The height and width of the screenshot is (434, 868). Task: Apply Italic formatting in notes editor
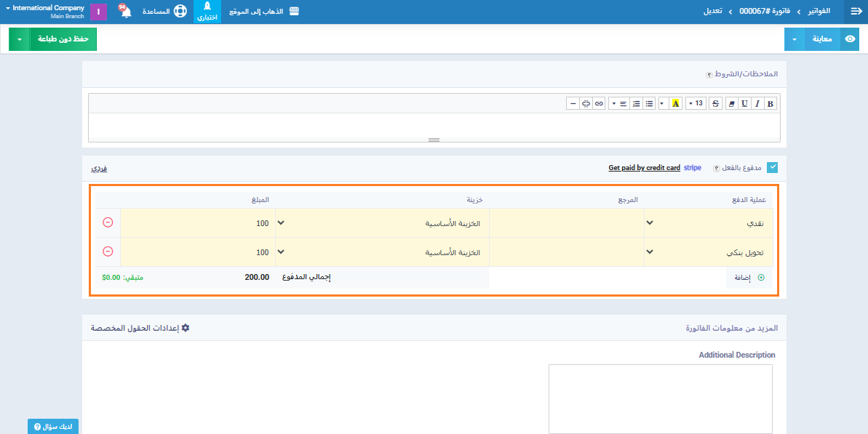[757, 104]
